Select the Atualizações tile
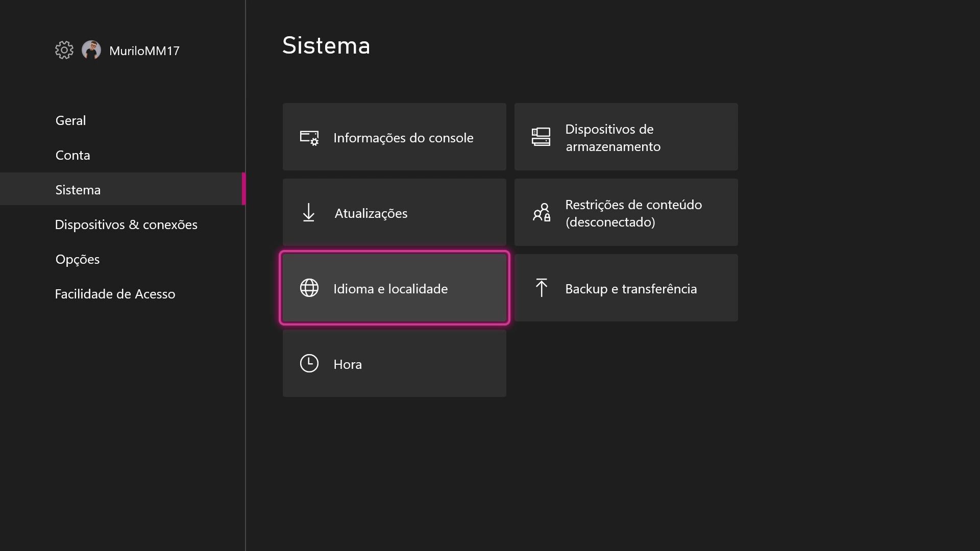 pos(394,213)
